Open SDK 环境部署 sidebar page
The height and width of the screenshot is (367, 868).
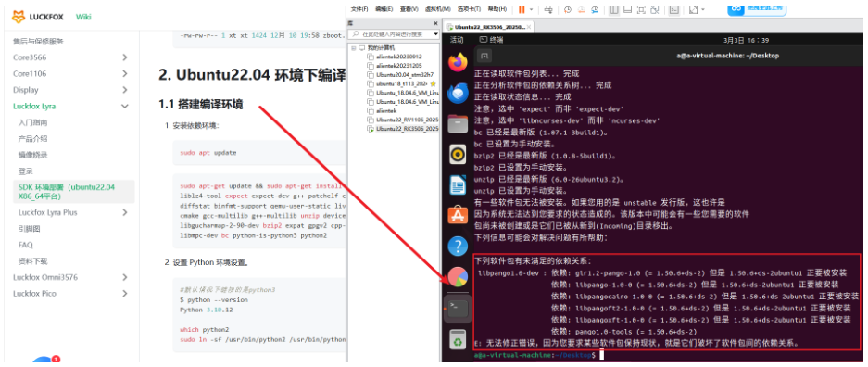tap(74, 192)
